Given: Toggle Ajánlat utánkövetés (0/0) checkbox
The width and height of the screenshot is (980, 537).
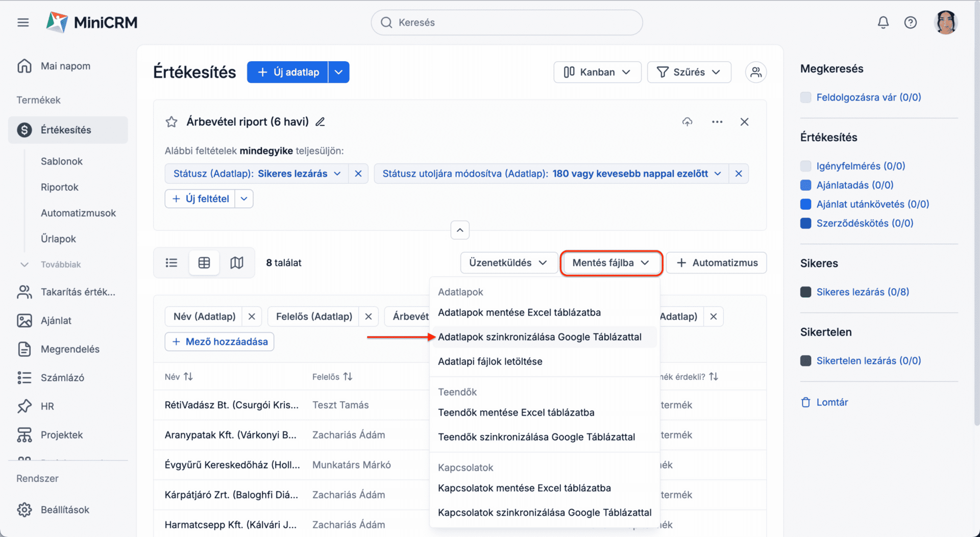Looking at the screenshot, I should (806, 204).
